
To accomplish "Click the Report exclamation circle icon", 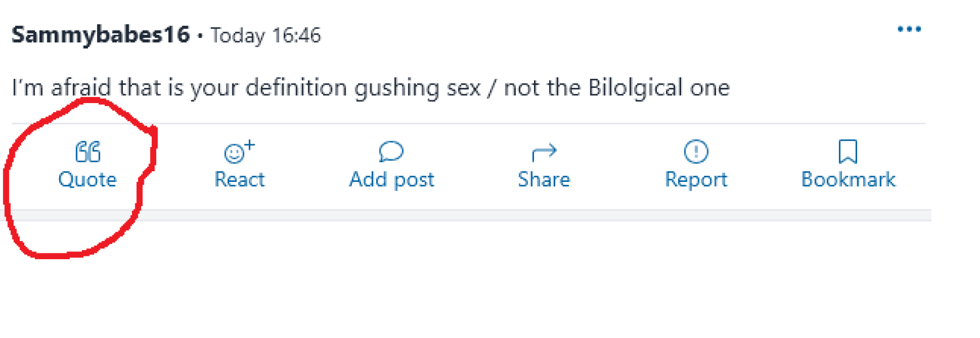I will (696, 152).
